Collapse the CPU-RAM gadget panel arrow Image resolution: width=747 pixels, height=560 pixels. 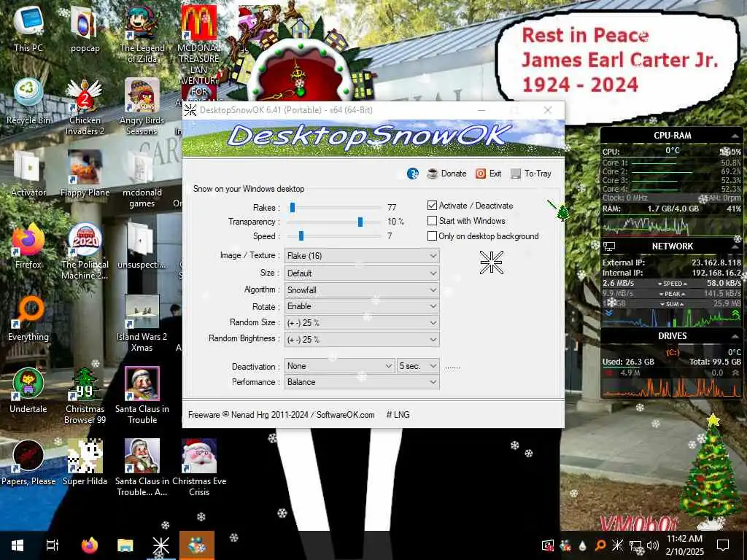[x=735, y=136]
